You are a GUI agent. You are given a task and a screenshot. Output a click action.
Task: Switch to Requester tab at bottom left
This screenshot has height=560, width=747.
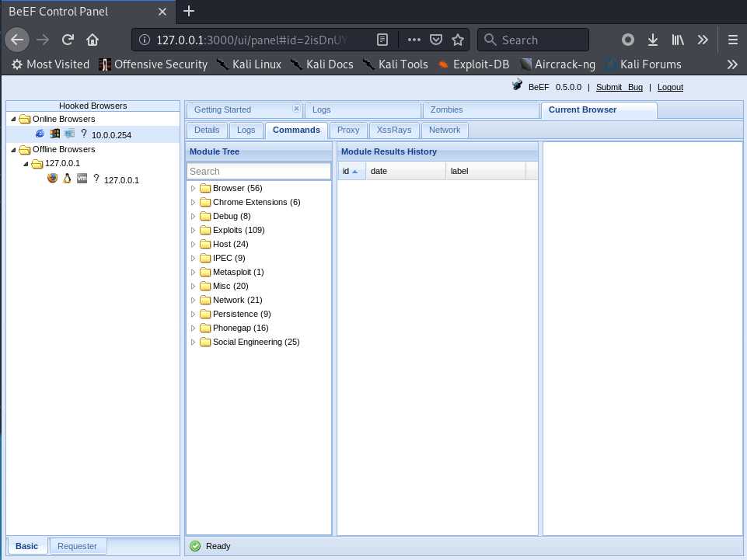coord(77,546)
